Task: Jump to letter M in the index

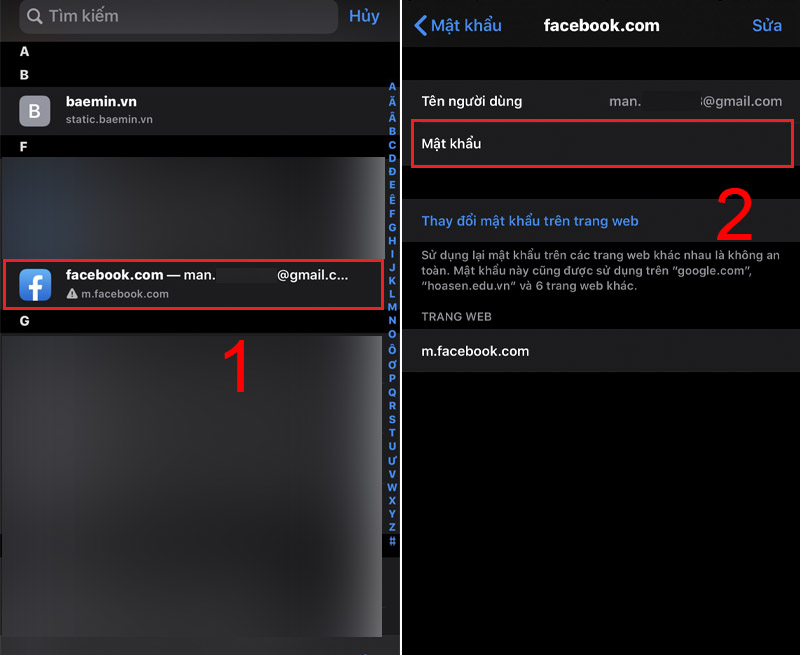Action: [x=392, y=307]
